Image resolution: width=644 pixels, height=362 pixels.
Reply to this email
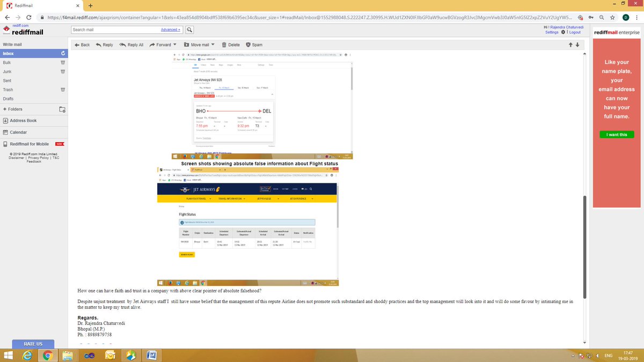104,45
